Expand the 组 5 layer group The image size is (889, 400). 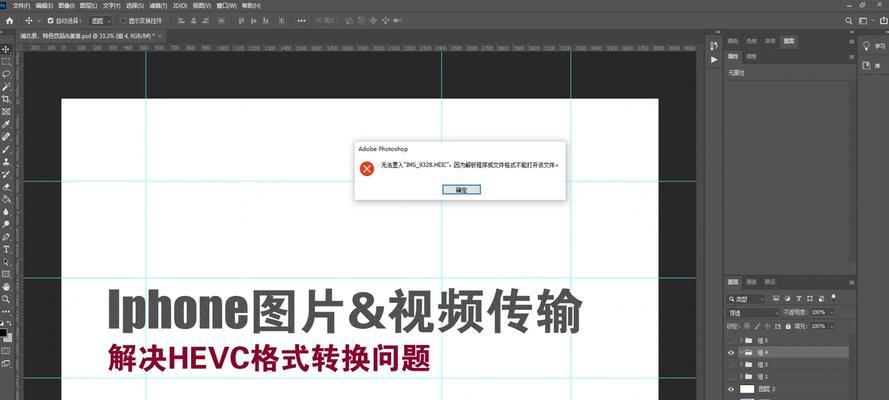pyautogui.click(x=741, y=340)
